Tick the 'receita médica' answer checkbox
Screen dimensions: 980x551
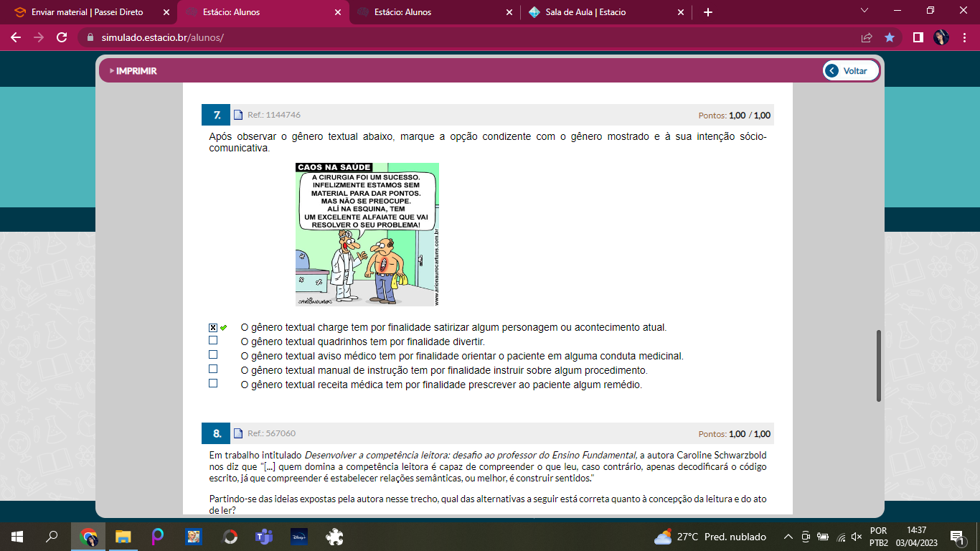coord(213,383)
